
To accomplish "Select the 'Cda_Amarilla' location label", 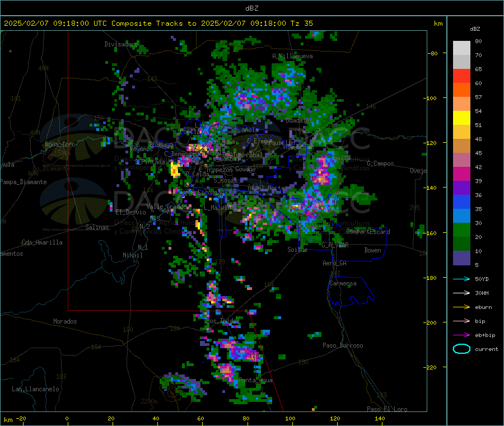I will (42, 242).
